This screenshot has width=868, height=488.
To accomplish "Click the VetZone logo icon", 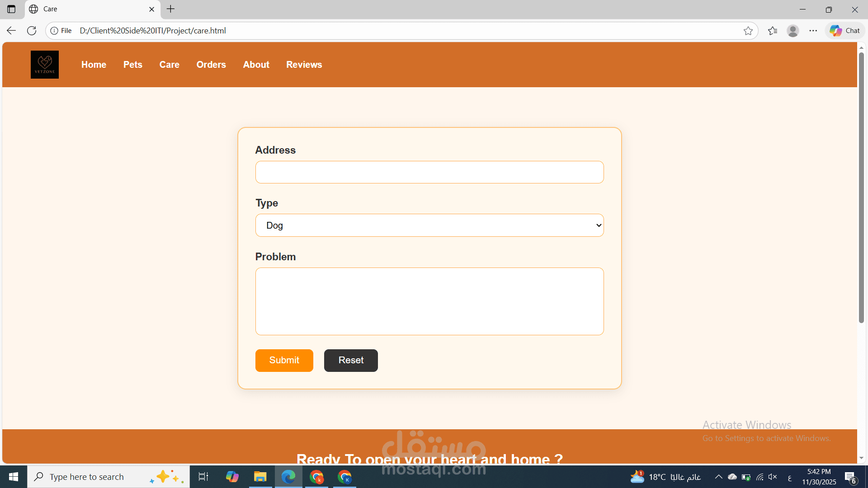I will click(x=45, y=65).
